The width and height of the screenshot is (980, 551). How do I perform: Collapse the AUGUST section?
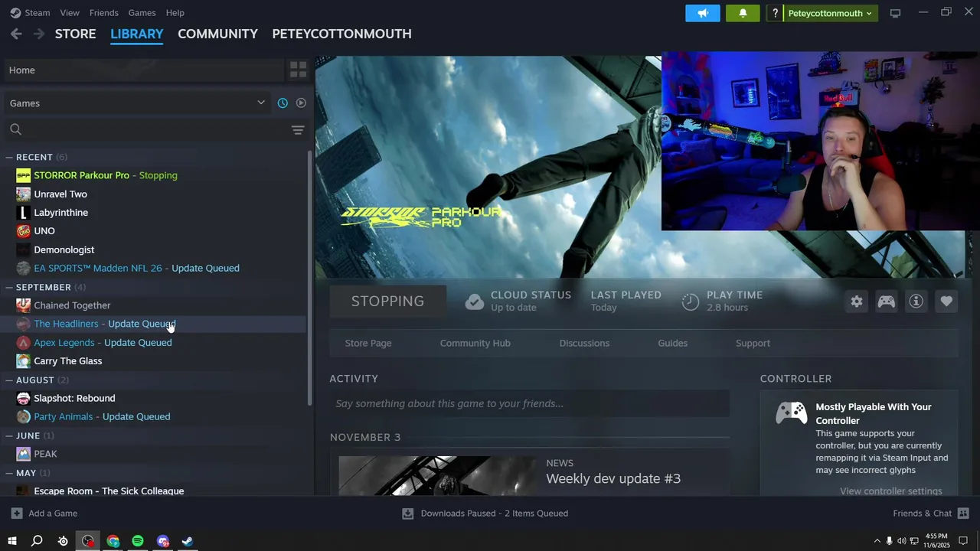click(9, 380)
